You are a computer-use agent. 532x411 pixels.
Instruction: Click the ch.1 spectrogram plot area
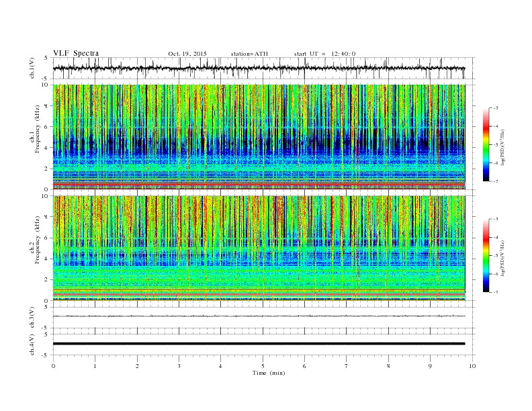tap(259, 137)
